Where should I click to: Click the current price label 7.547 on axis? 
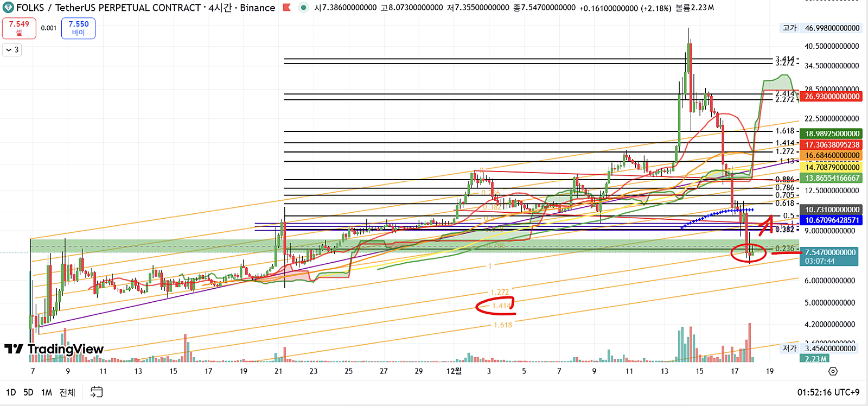829,252
